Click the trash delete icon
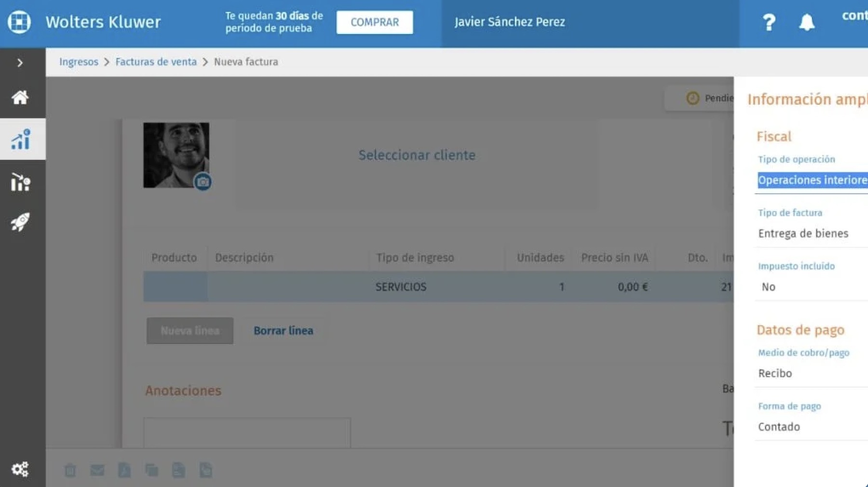Screen dimensions: 868x487 pyautogui.click(x=70, y=470)
